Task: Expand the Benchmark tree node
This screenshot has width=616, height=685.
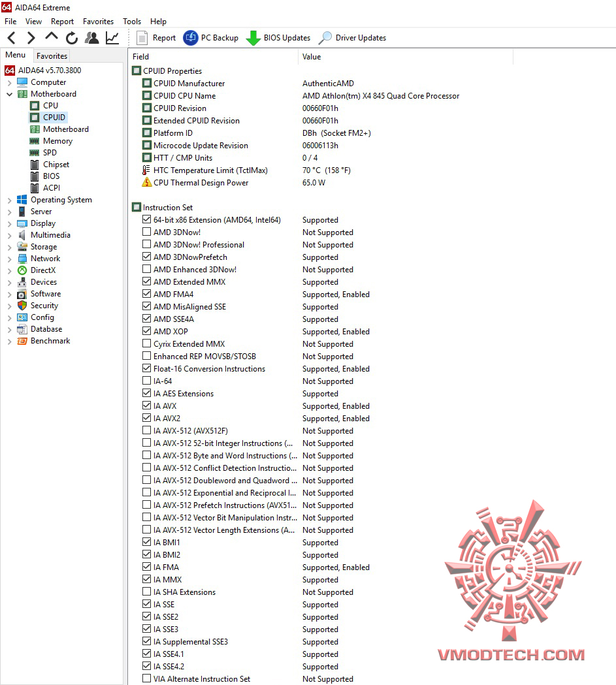Action: [9, 342]
